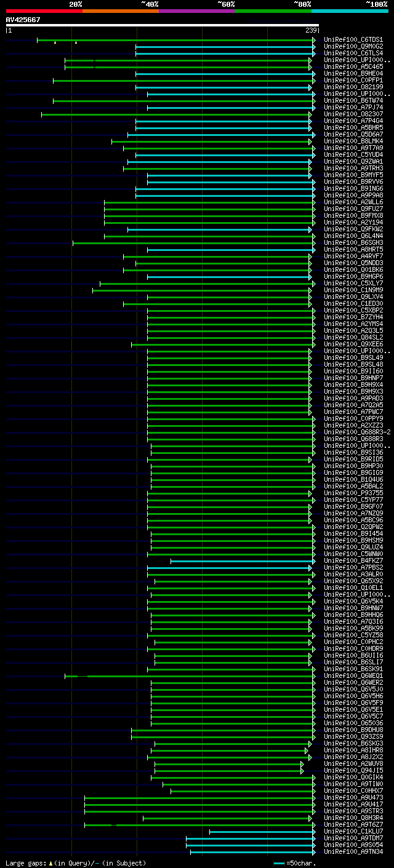Screen dimensions: 394x868
Task: Click the UniRef100_A8HRT5 label
Action: (x=353, y=249)
